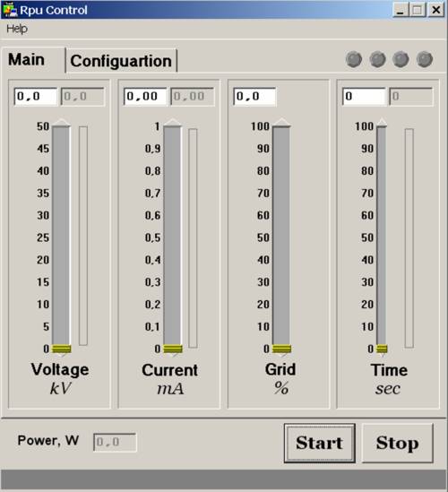Click the second status LED indicator

377,59
